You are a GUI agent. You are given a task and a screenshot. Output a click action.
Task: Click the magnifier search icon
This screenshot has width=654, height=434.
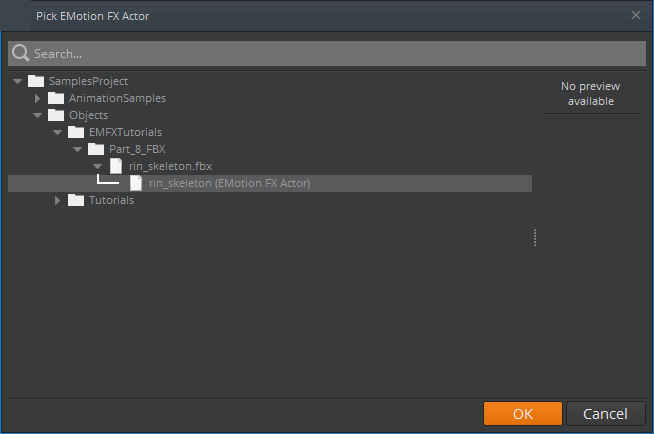click(20, 53)
